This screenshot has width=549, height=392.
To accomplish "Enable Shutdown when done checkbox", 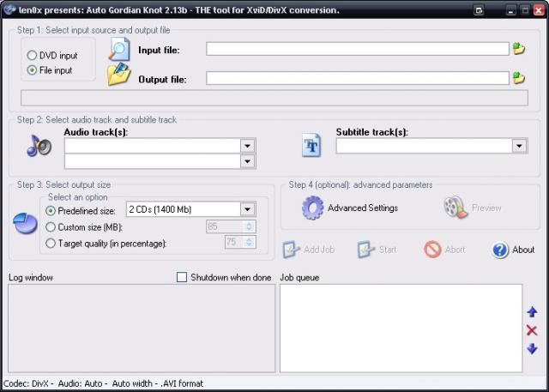I will click(182, 277).
